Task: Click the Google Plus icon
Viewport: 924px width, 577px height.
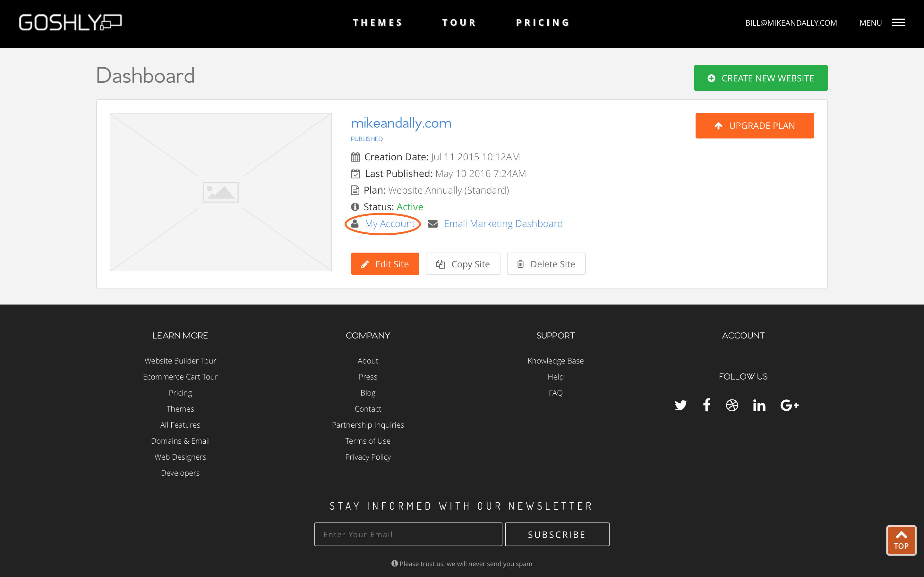Action: (789, 405)
